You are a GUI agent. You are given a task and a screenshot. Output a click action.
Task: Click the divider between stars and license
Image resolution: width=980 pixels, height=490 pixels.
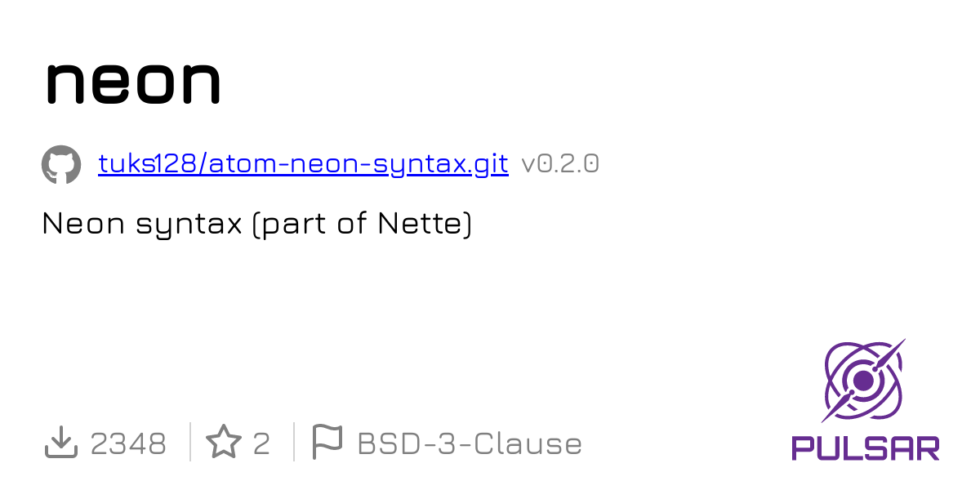[x=294, y=442]
